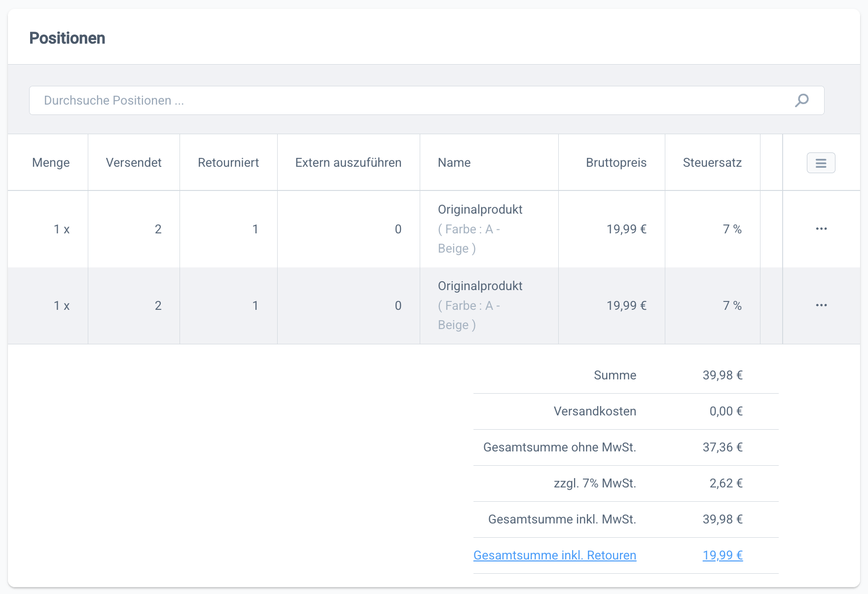The image size is (868, 594).
Task: Click the Retourniert column header
Action: click(x=228, y=163)
